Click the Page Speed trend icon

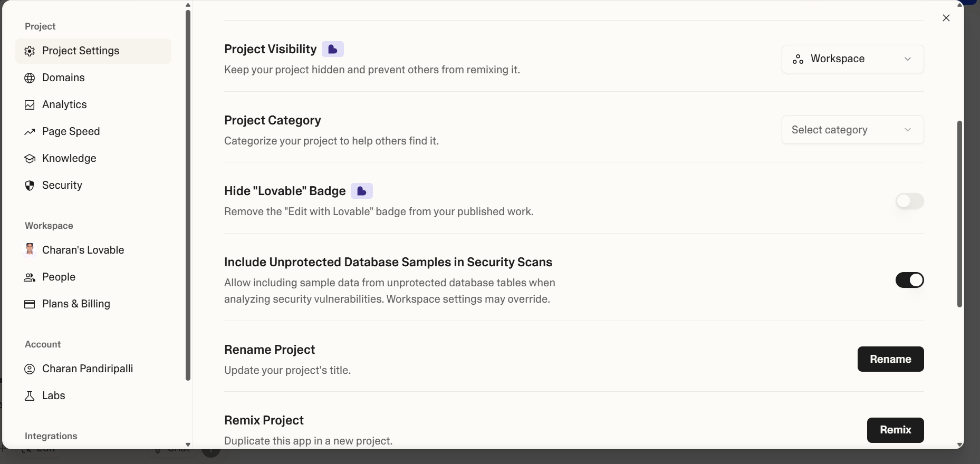coord(30,132)
